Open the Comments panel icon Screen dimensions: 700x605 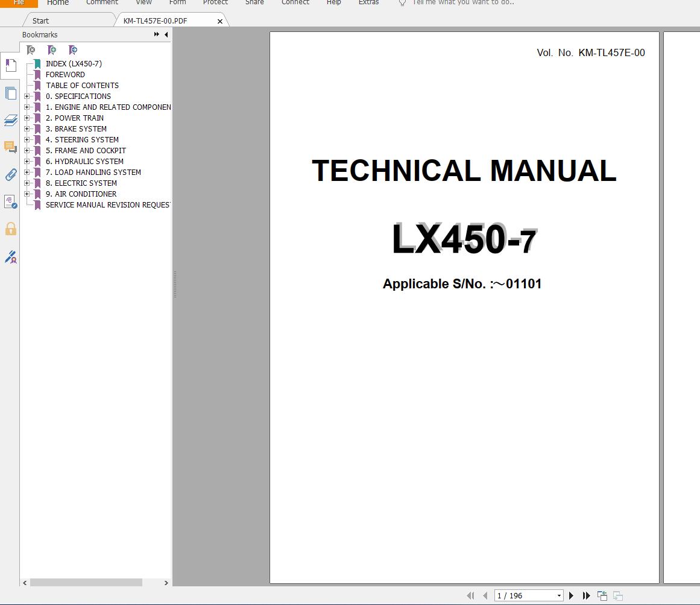[x=11, y=147]
